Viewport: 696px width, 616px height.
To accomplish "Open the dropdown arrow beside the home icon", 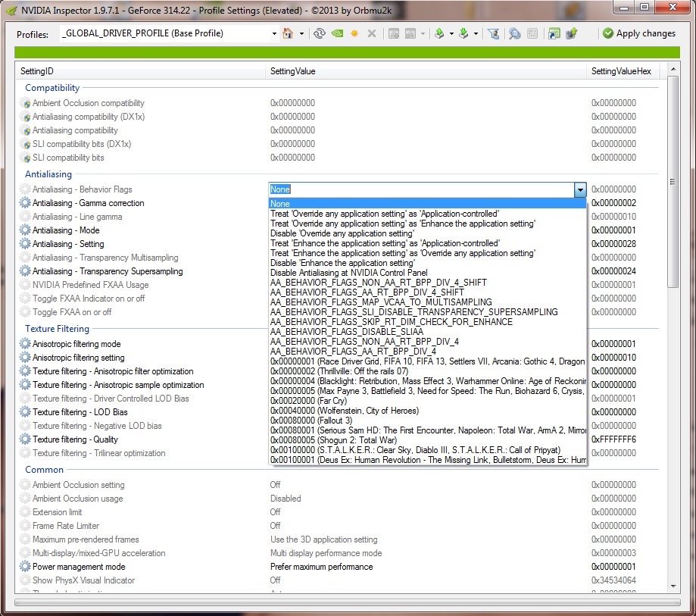I will (302, 34).
